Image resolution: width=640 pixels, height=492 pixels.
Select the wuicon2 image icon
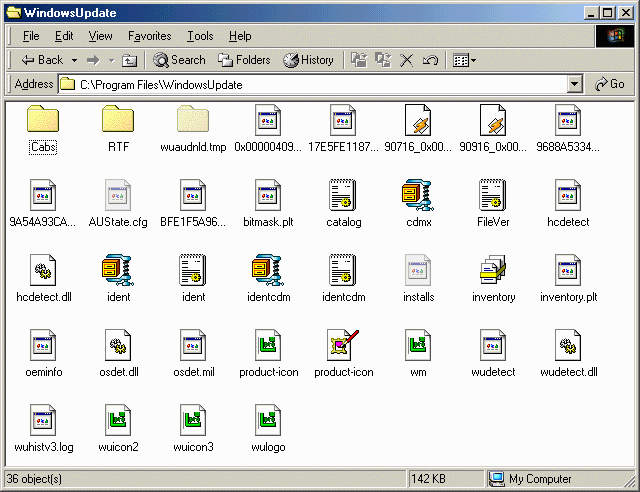[118, 421]
